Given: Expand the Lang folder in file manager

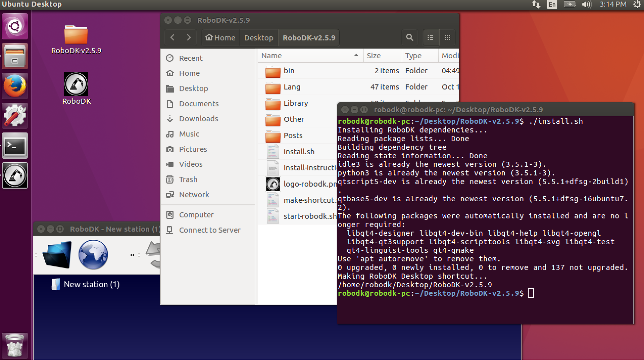Looking at the screenshot, I should (x=291, y=87).
